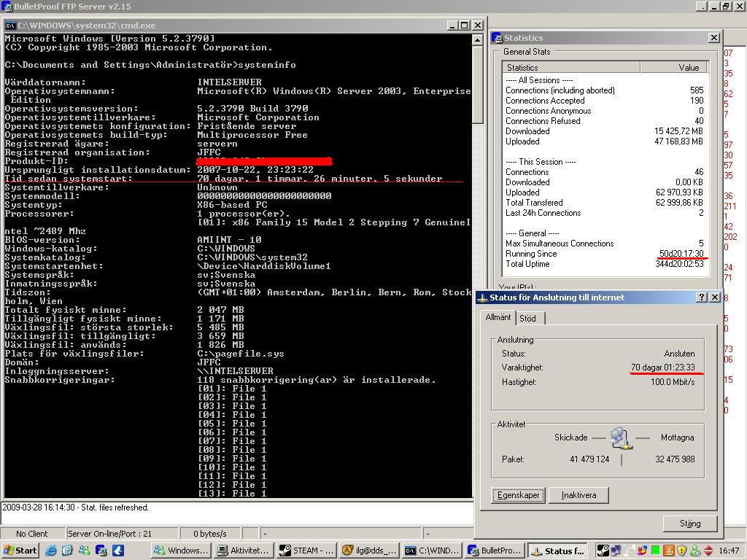Click the green people tray icon
Viewport: 747px width, 560px height.
click(x=695, y=551)
